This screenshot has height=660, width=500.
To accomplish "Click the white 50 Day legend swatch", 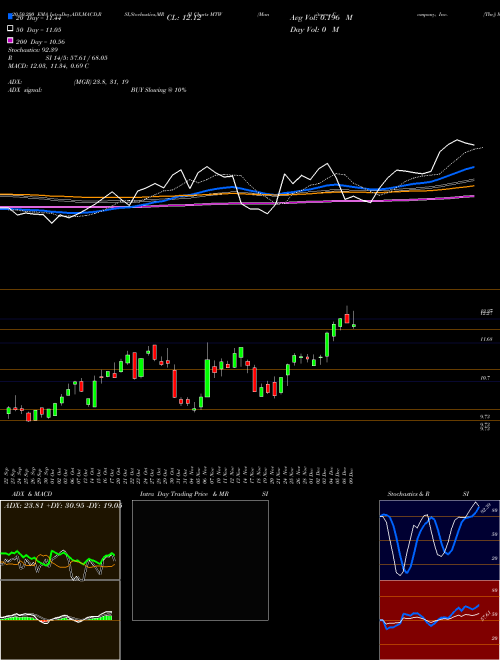I will 10,29.
